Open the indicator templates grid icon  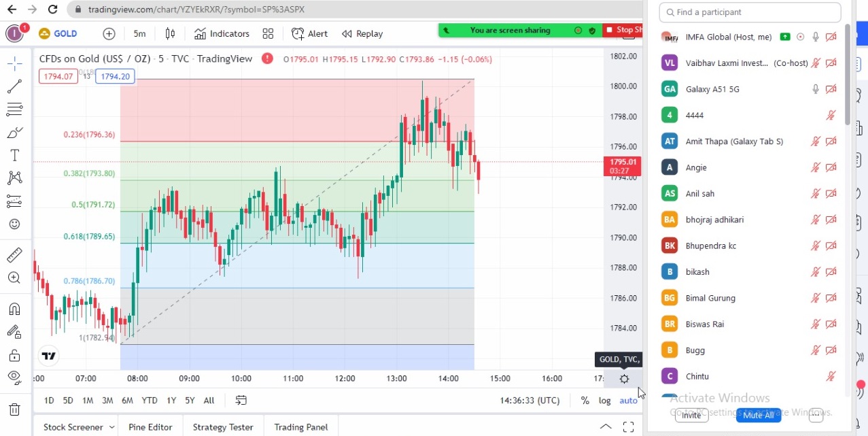click(268, 33)
